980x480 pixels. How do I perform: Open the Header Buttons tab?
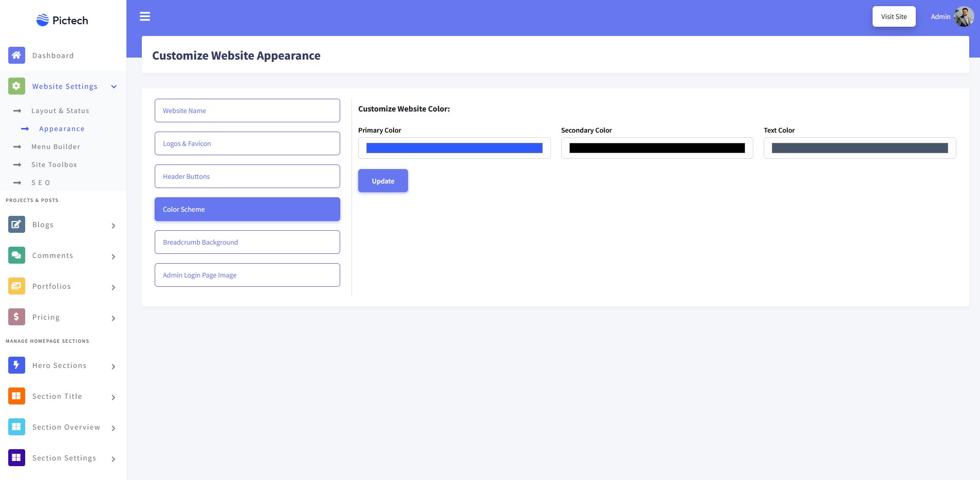click(x=247, y=176)
